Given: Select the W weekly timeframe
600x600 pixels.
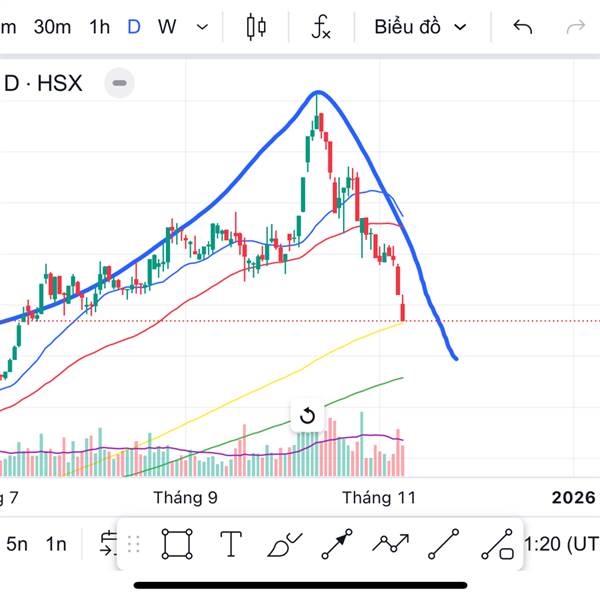Looking at the screenshot, I should point(167,27).
